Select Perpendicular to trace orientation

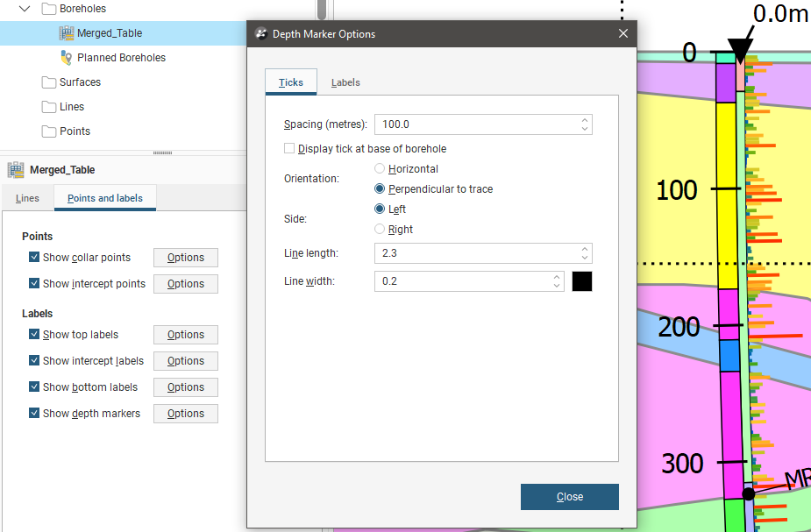380,188
